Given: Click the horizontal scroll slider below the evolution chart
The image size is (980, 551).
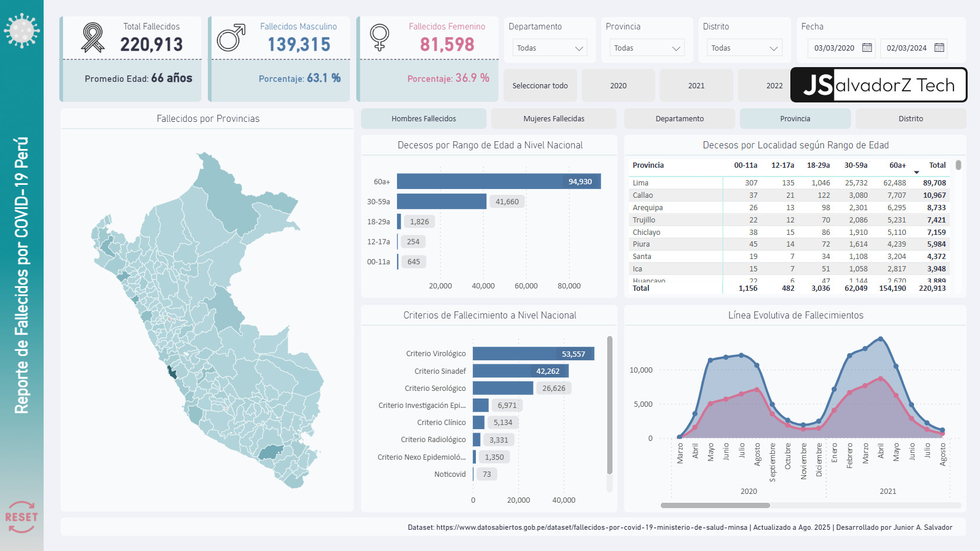Looking at the screenshot, I should 716,505.
